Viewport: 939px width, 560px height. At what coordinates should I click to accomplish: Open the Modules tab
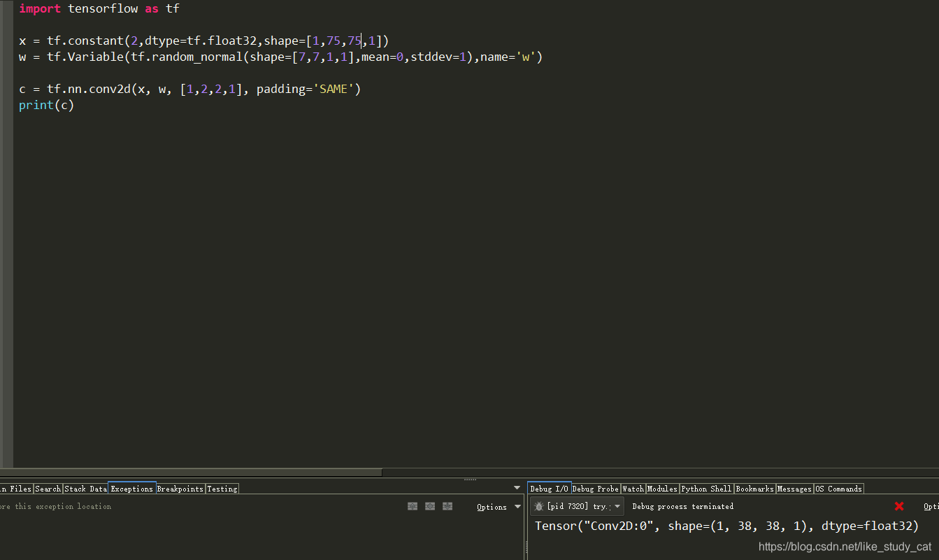coord(662,489)
